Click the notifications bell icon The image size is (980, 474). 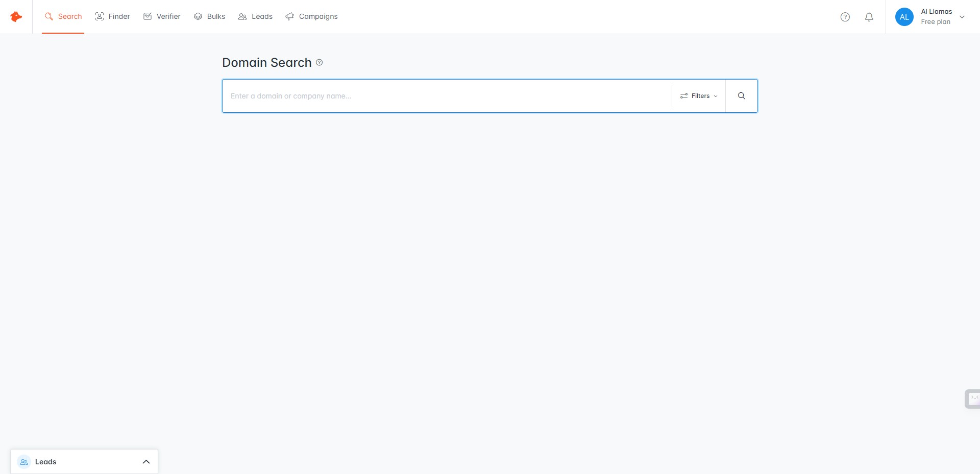coord(869,17)
